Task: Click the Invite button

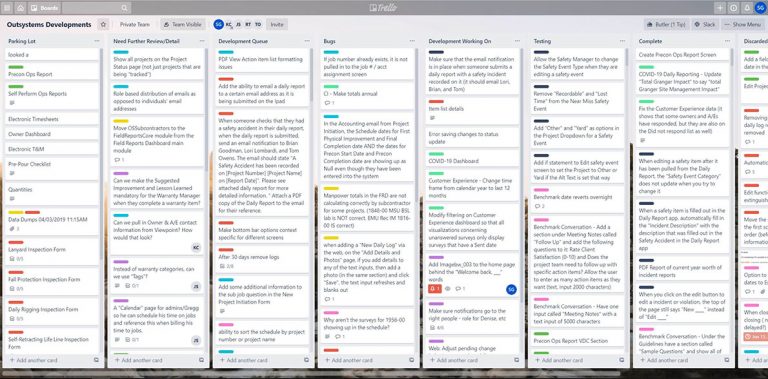Action: click(277, 24)
